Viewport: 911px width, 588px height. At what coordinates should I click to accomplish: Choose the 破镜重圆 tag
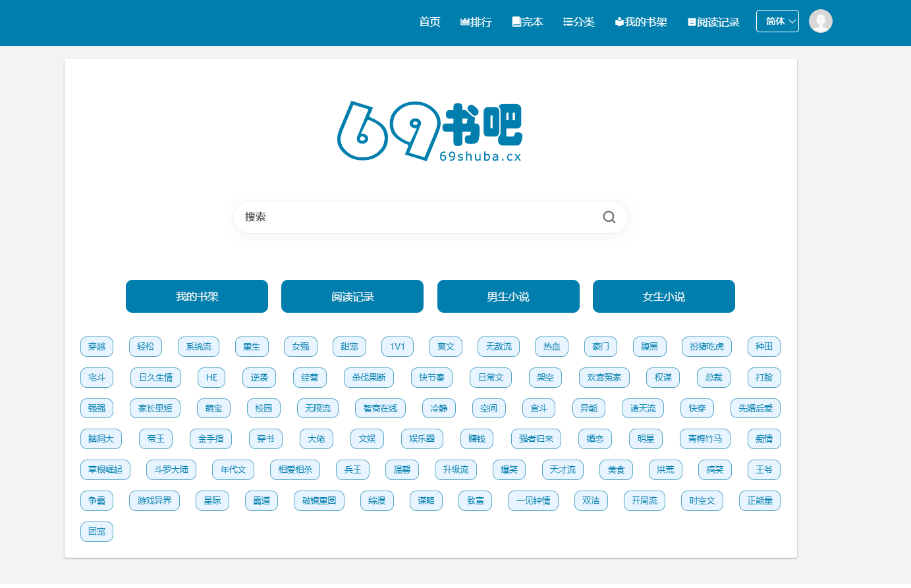[x=319, y=500]
